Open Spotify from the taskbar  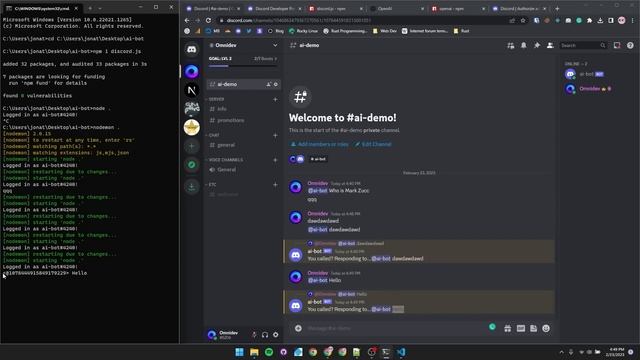pyautogui.click(x=269, y=352)
